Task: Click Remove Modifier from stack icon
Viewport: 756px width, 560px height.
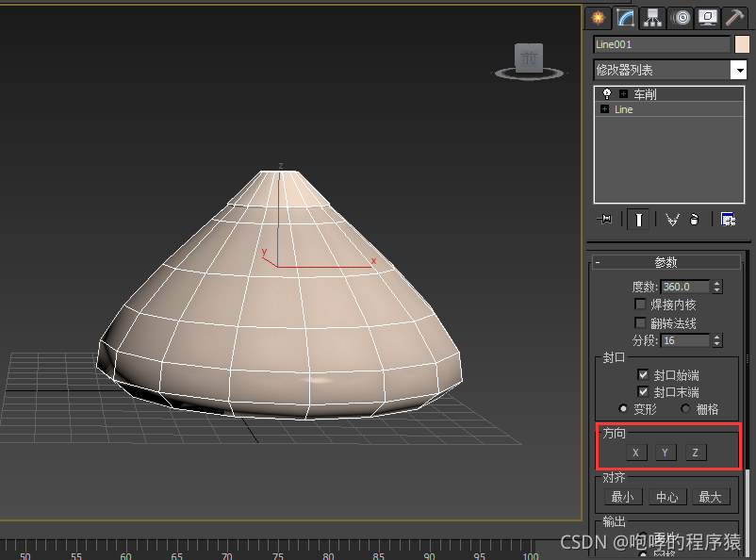Action: pyautogui.click(x=694, y=220)
